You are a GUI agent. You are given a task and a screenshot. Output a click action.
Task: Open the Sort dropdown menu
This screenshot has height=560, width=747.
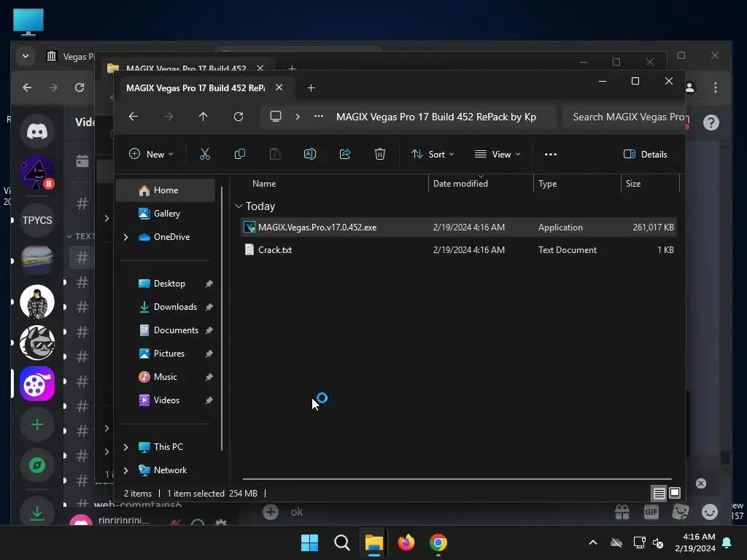pyautogui.click(x=433, y=155)
